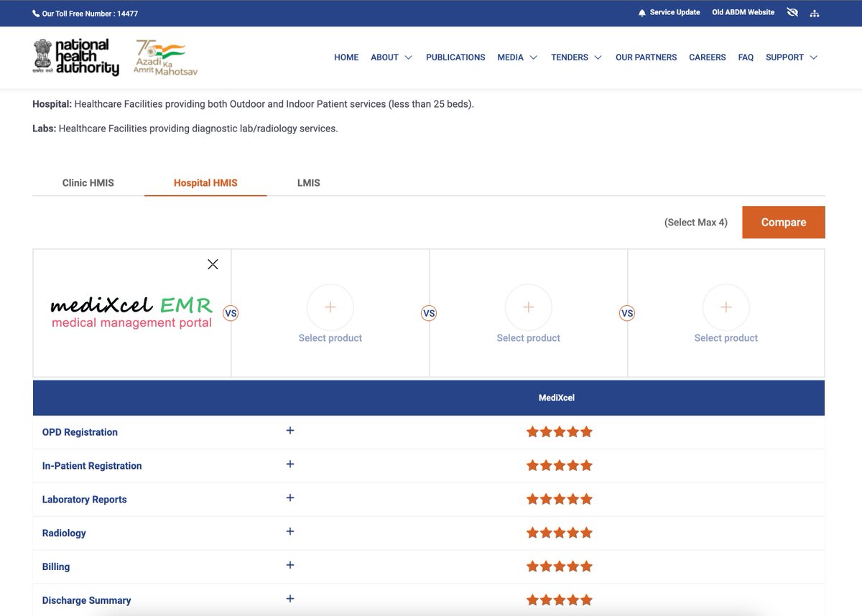Click the orange Compare button
This screenshot has width=862, height=616.
coord(784,223)
